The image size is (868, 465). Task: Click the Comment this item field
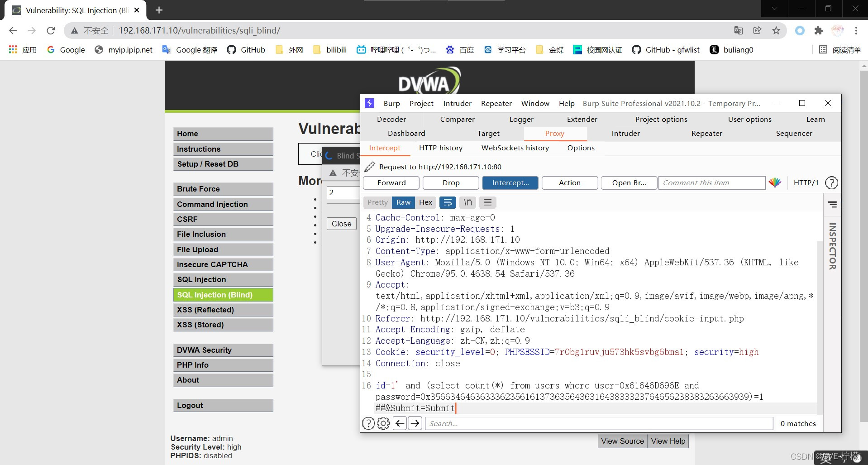pyautogui.click(x=711, y=182)
